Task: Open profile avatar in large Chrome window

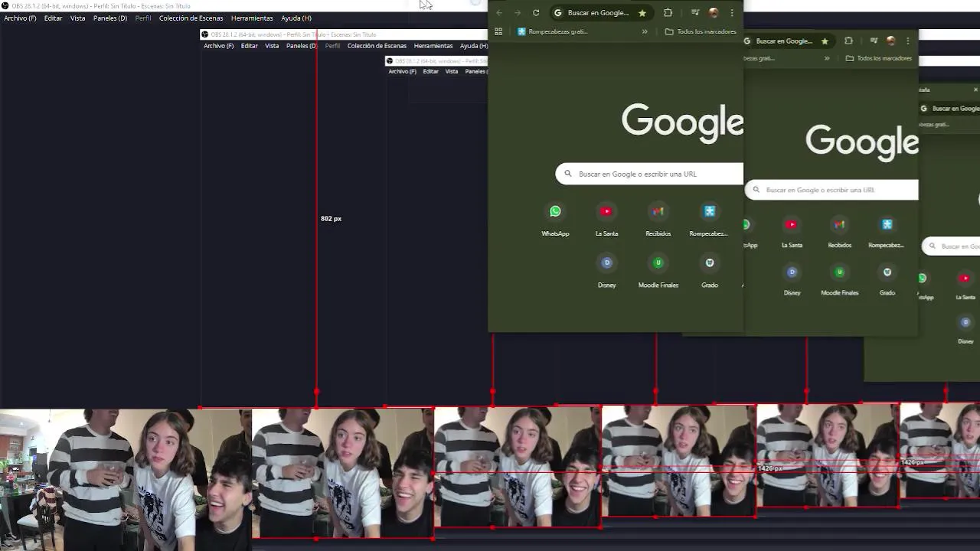Action: [714, 12]
